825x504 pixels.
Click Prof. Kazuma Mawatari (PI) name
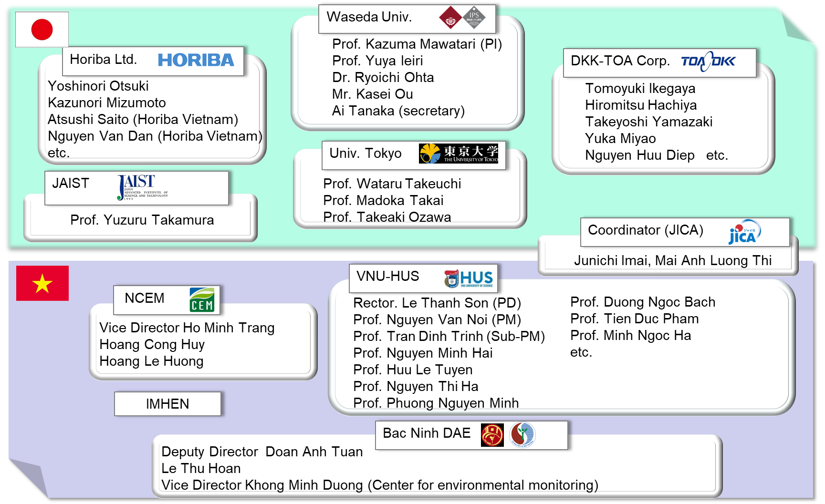(x=417, y=44)
